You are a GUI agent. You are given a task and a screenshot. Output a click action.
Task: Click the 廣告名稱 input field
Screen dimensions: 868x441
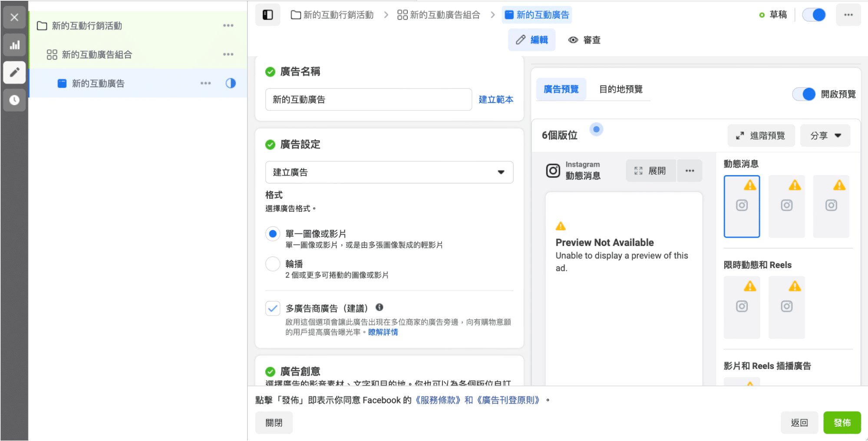click(369, 99)
